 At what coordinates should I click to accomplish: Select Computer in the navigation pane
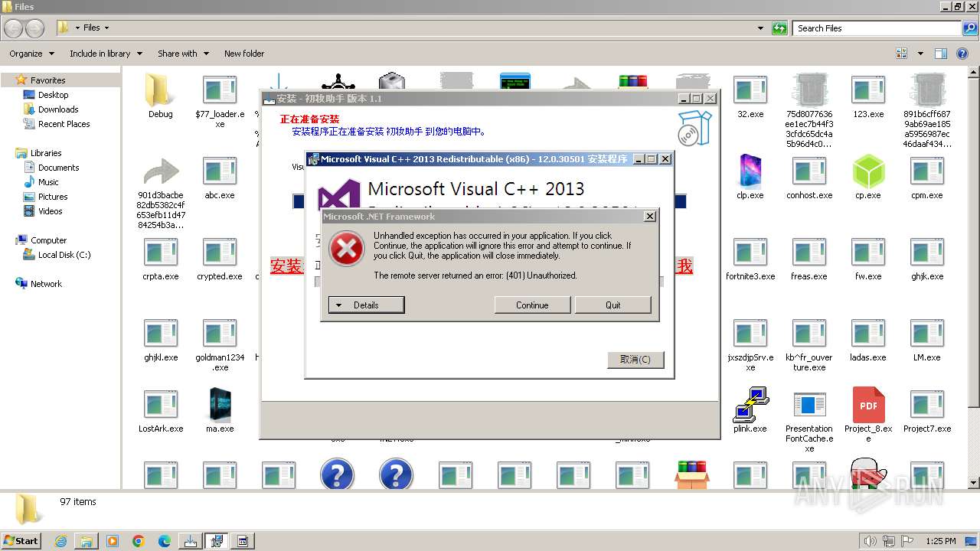coord(48,240)
